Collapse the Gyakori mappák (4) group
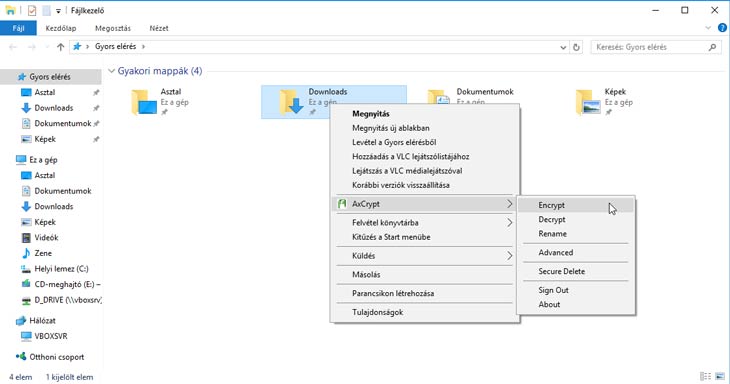The width and height of the screenshot is (730, 384). (x=111, y=71)
